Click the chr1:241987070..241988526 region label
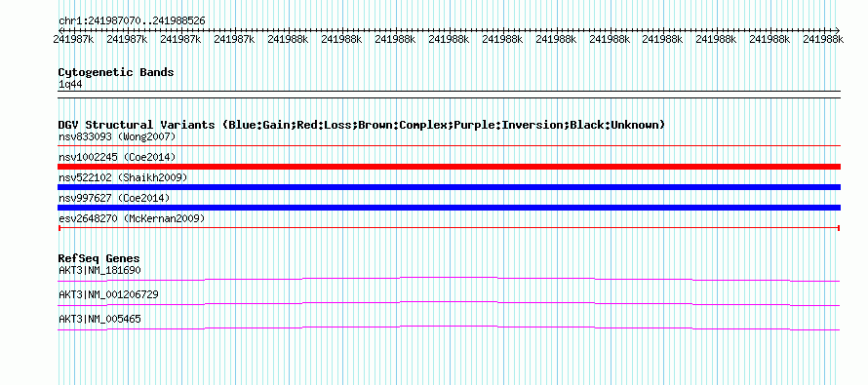 [132, 20]
